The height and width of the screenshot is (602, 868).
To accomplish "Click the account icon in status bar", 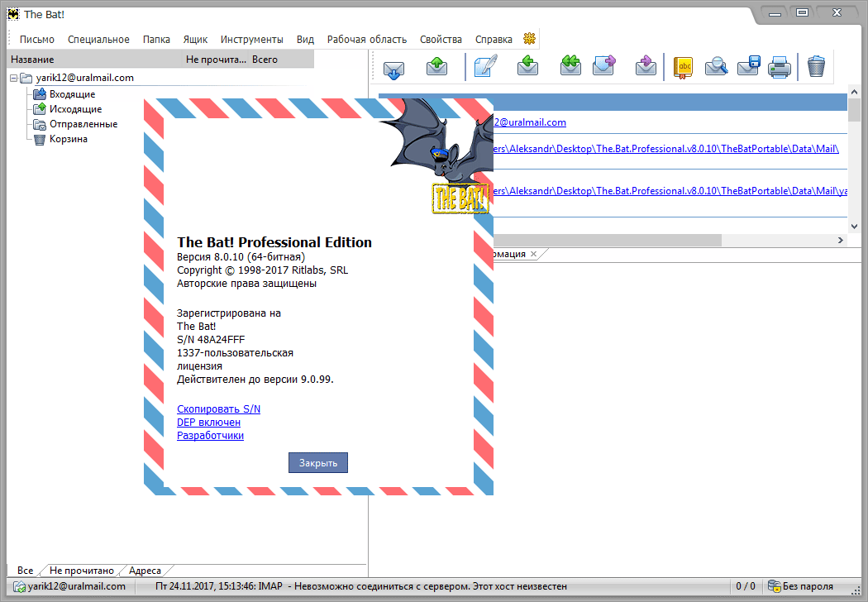I will click(19, 586).
